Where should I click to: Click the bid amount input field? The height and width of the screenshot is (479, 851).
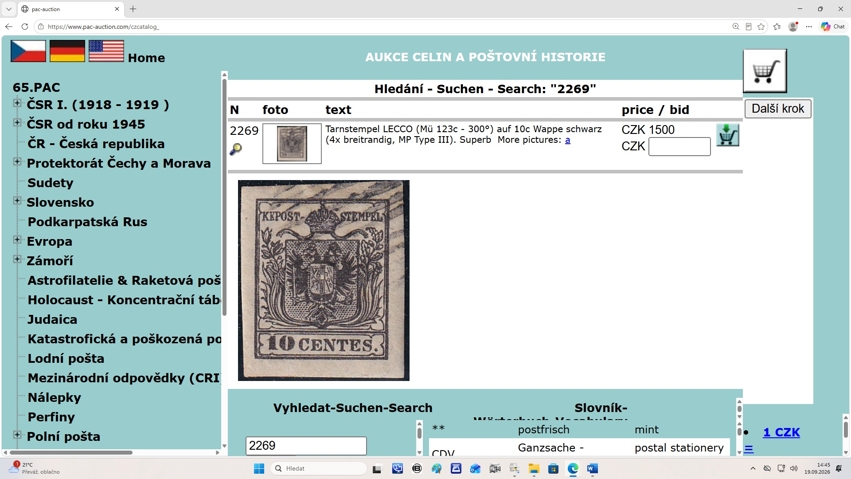(679, 146)
